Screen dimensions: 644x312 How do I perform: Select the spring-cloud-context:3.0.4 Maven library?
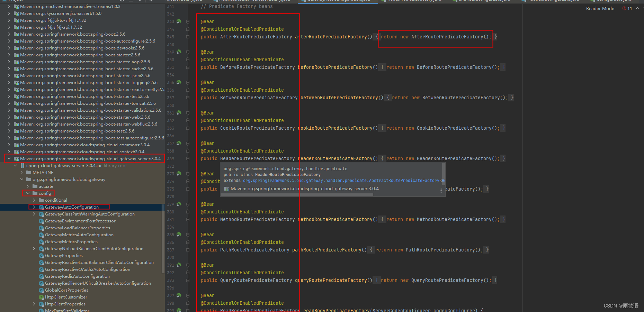82,152
